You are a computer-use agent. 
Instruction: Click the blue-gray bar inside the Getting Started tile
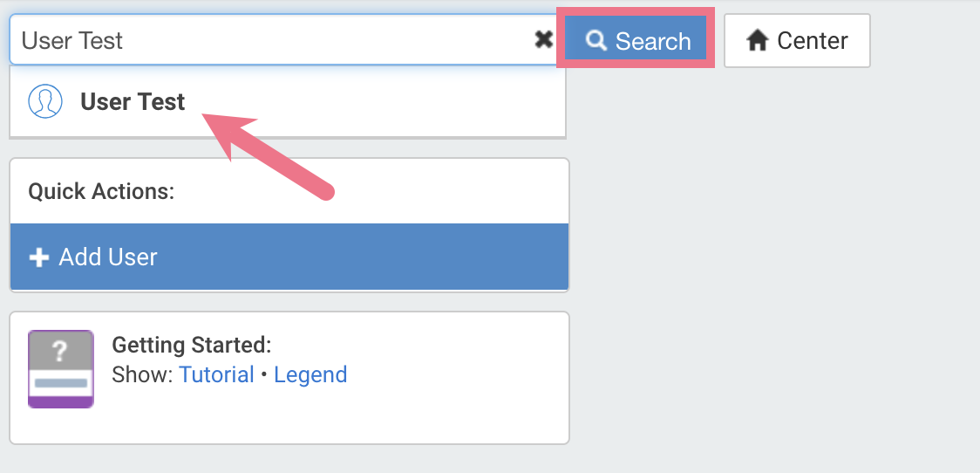click(61, 383)
